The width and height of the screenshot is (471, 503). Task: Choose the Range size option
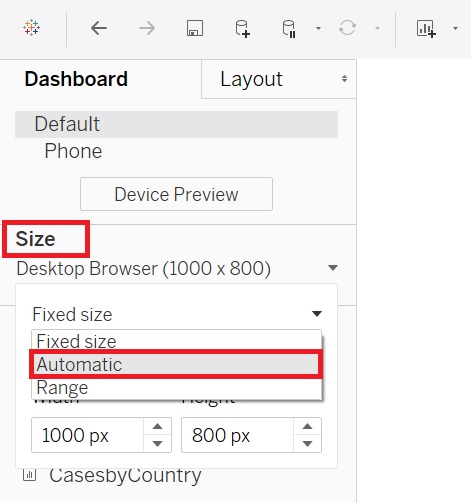[176, 388]
